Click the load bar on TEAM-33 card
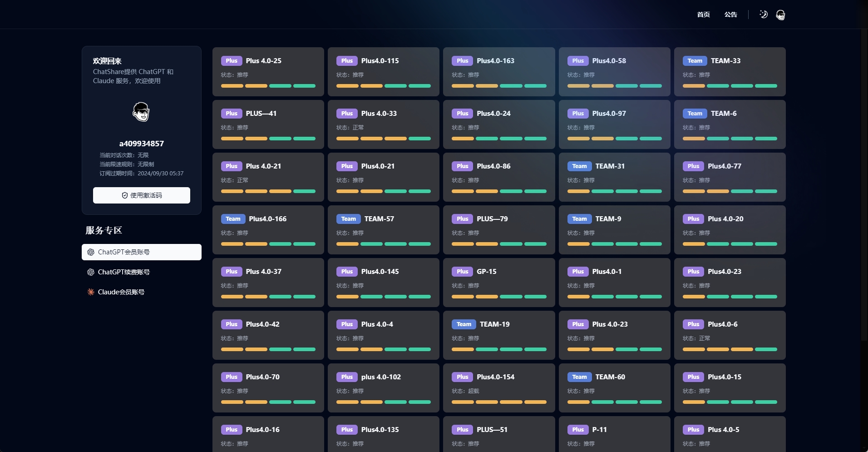 click(730, 86)
